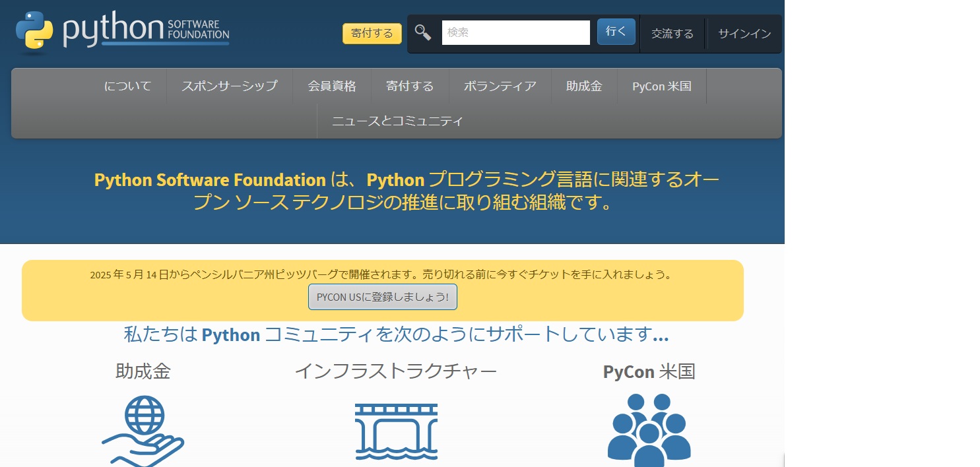Select 寄付する in the navigation bar
The height and width of the screenshot is (467, 980).
(410, 86)
